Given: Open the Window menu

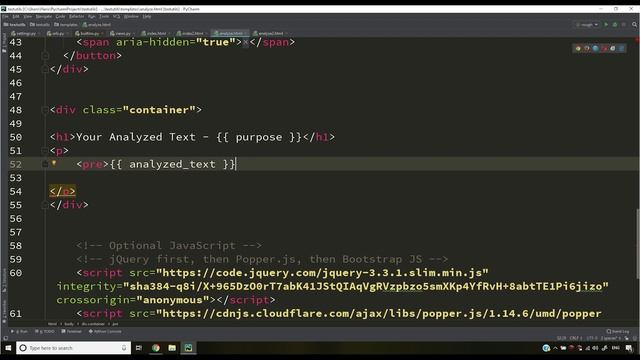Looking at the screenshot, I should pyautogui.click(x=131, y=16).
